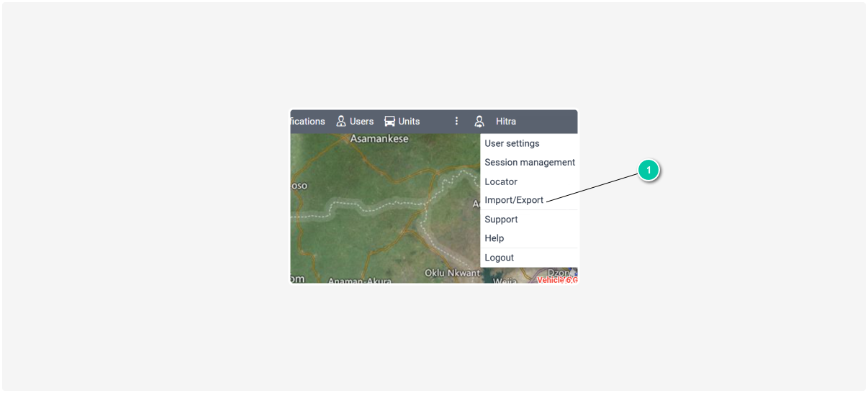Click the Anaman-Akura place label on map
The image size is (868, 393).
coord(359,281)
